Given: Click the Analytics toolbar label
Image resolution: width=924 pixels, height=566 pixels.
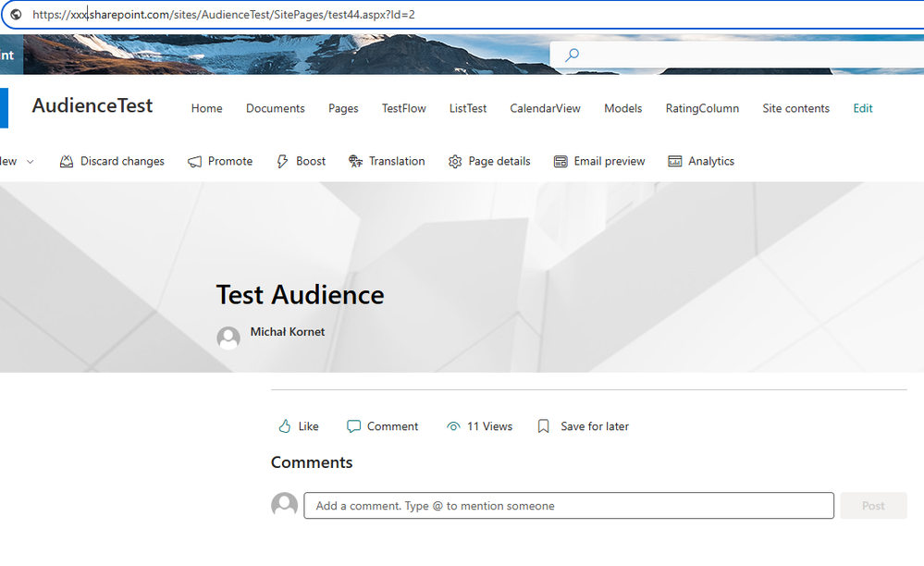Looking at the screenshot, I should coord(710,161).
